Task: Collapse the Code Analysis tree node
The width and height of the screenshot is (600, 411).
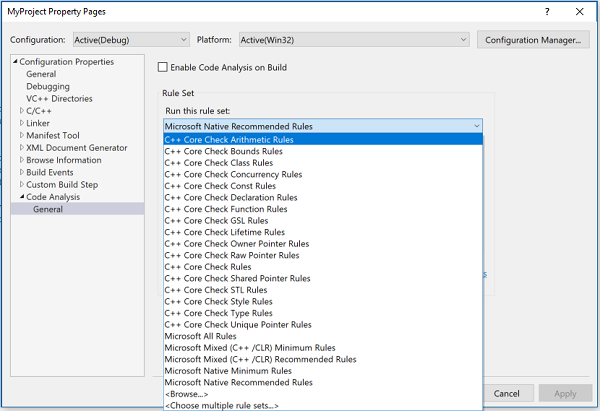Action: tap(21, 197)
